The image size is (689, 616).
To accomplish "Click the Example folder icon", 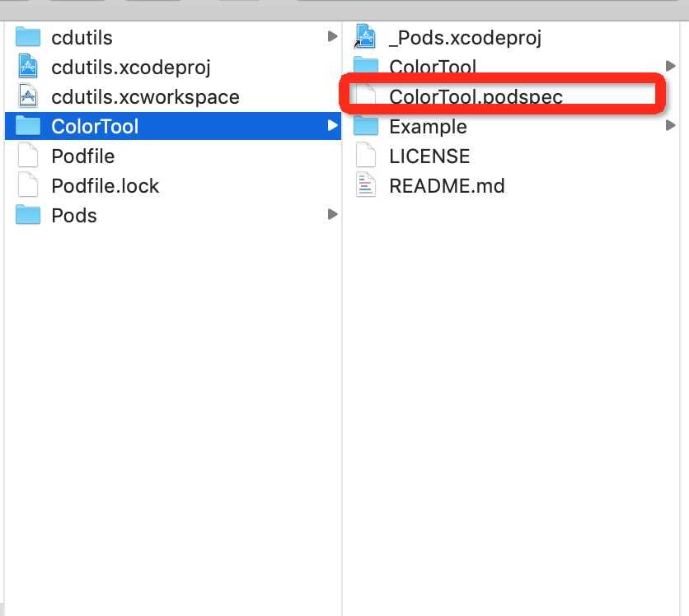I will point(366,126).
